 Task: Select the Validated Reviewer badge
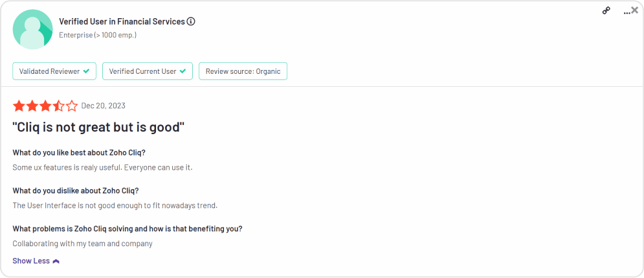click(x=54, y=71)
